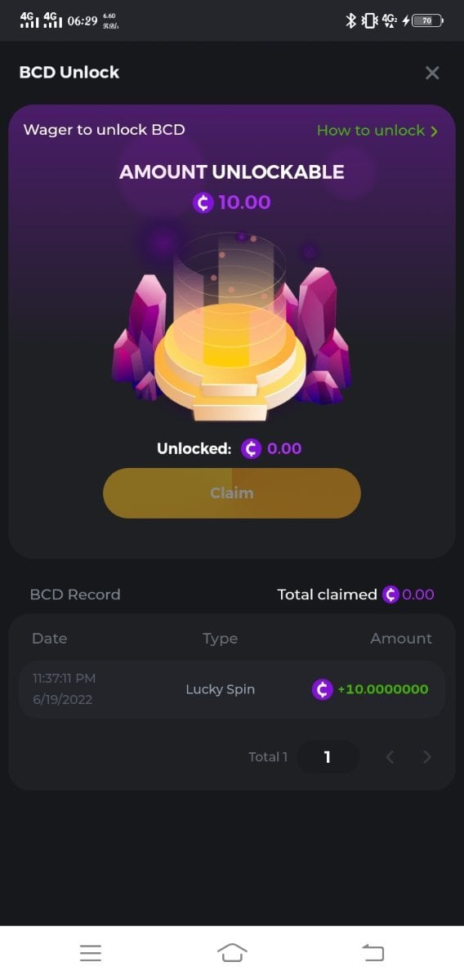Click the coin icon beside Total claimed

click(x=391, y=595)
